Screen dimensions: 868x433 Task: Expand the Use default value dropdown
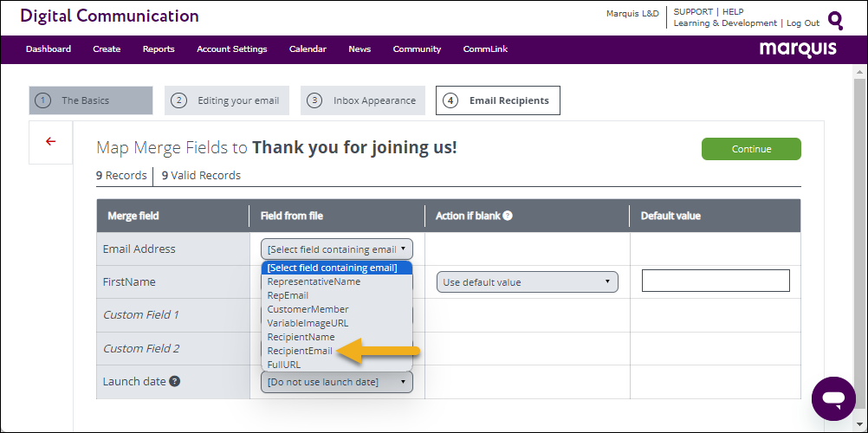click(527, 282)
